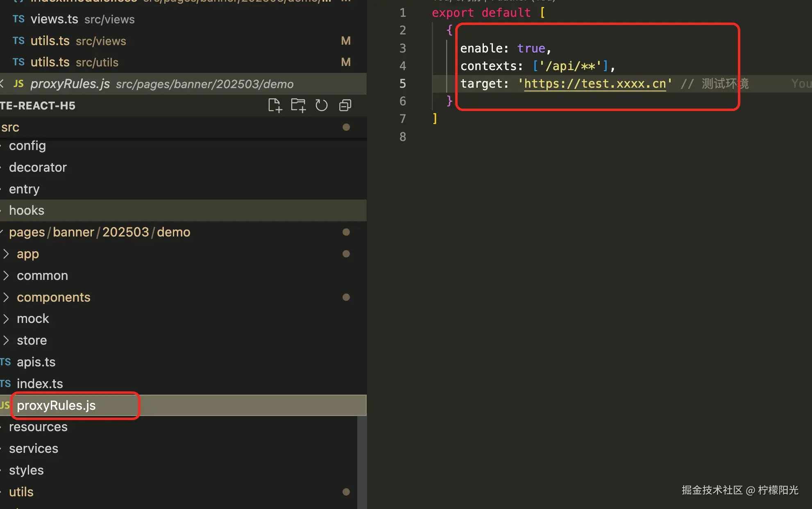The width and height of the screenshot is (812, 509).
Task: Expand the store folder
Action: coord(32,341)
